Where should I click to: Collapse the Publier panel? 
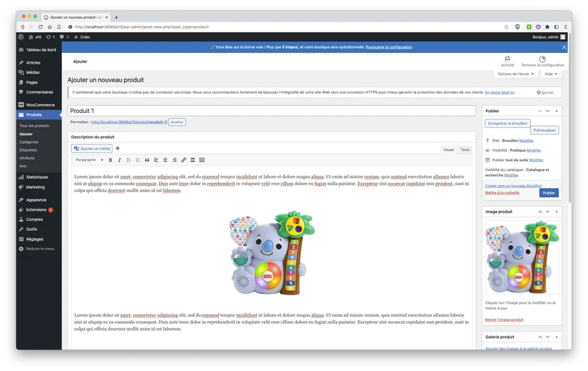(557, 111)
